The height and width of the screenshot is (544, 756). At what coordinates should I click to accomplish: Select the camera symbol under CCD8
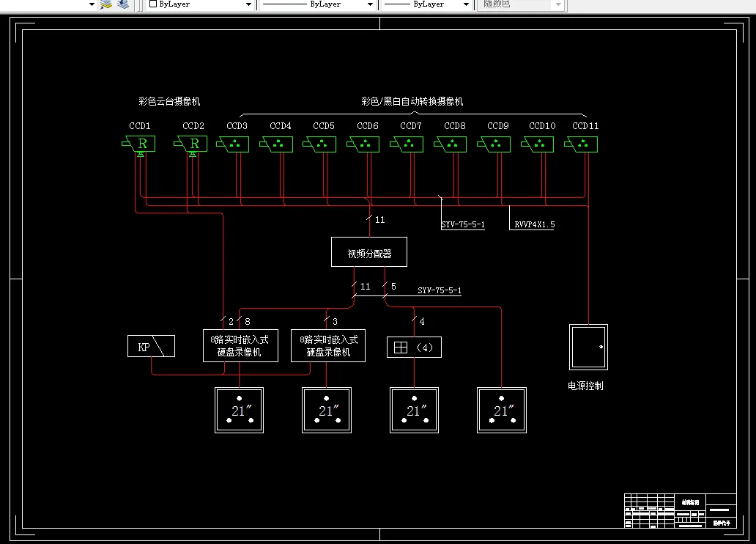click(451, 144)
